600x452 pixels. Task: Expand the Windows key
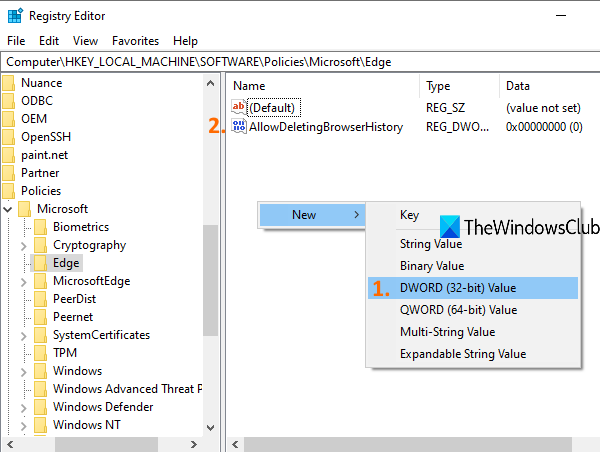[24, 372]
